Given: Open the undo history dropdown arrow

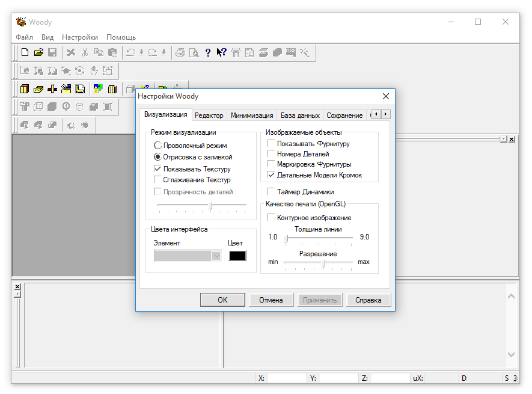Looking at the screenshot, I should [x=141, y=52].
